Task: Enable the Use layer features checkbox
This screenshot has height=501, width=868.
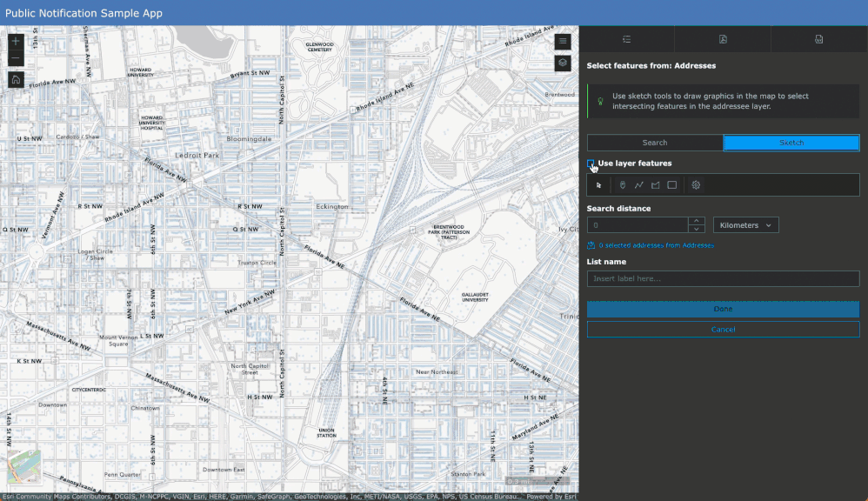Action: click(591, 164)
